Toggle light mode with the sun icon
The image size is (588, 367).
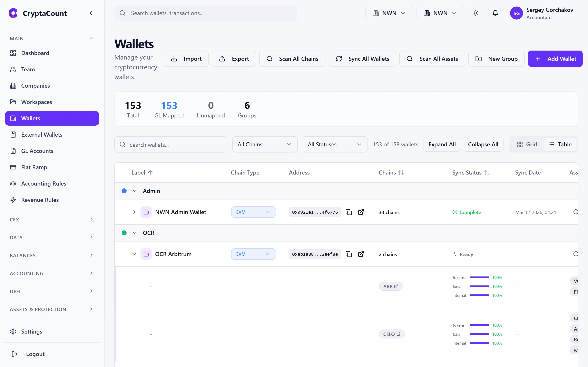[476, 13]
